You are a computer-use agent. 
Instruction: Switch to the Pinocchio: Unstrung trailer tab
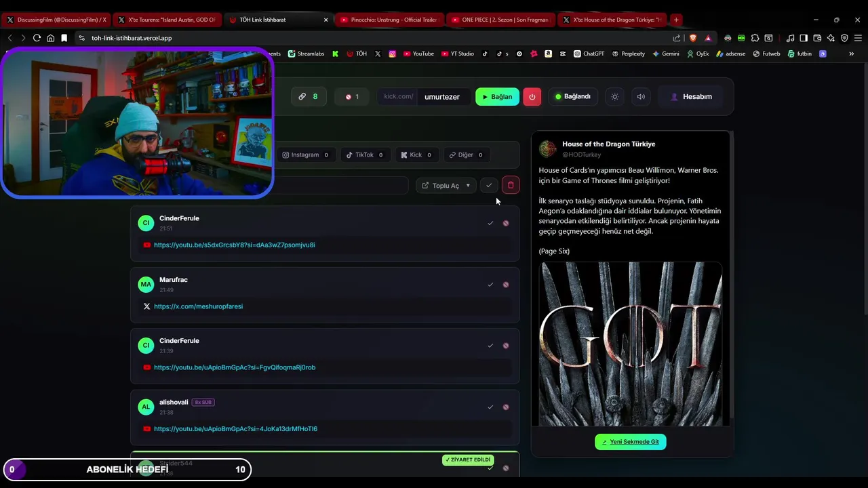390,20
